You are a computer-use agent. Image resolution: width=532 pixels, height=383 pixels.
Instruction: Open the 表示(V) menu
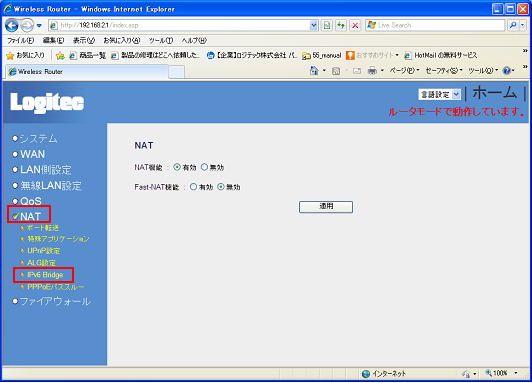pos(84,40)
